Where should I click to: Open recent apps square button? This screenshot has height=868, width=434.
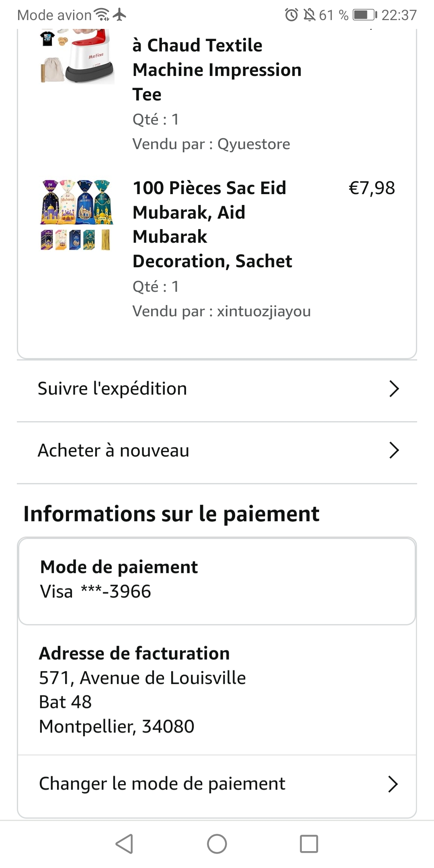(309, 843)
